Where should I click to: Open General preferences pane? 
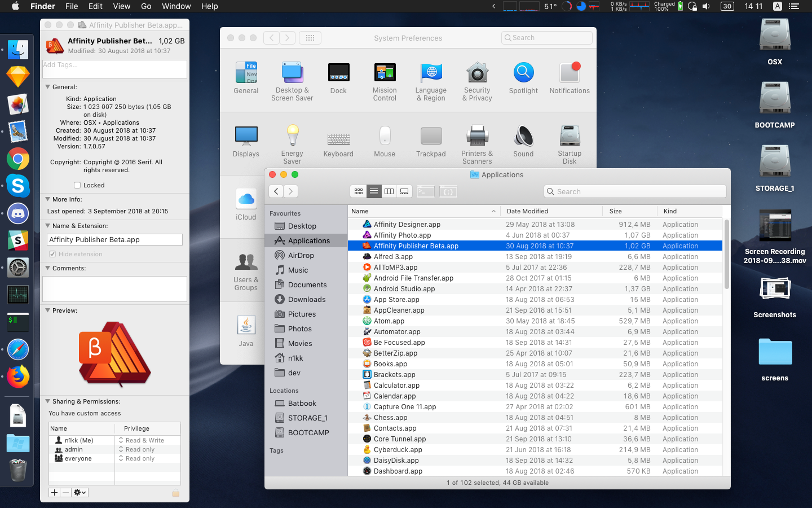coord(246,78)
